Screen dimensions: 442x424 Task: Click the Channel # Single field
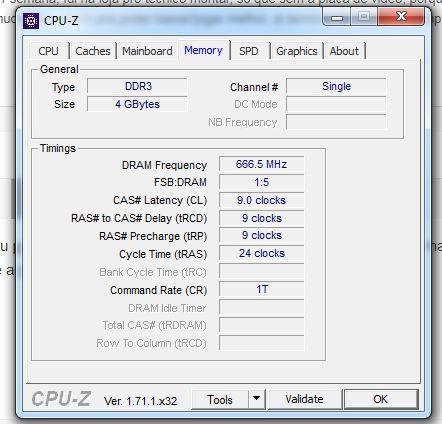(x=336, y=86)
